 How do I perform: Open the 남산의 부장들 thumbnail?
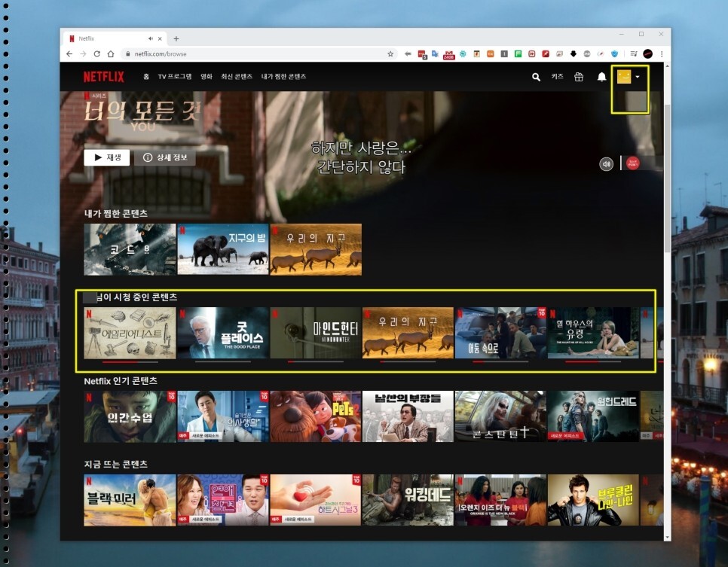[x=408, y=416]
